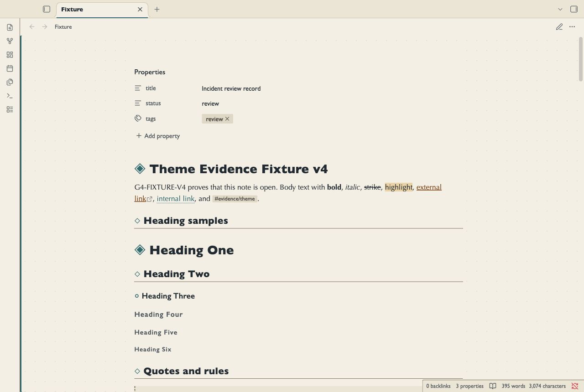Viewport: 584px width, 392px height.
Task: Edit the status property value field
Action: click(x=332, y=103)
